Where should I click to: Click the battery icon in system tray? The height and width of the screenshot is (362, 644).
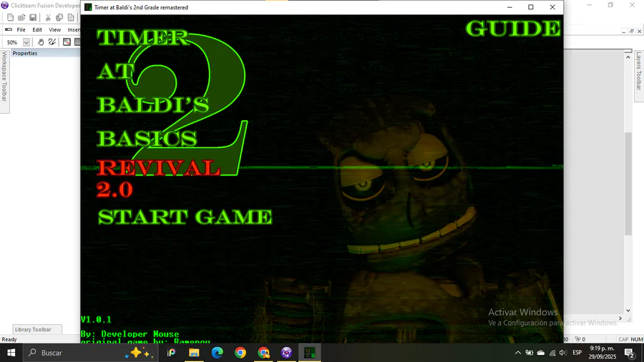[530, 353]
